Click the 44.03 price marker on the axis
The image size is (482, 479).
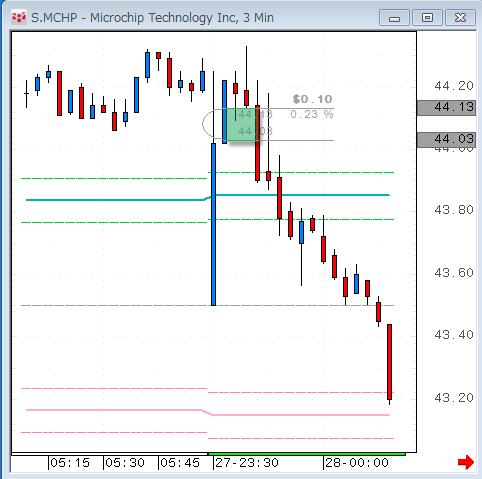pos(446,139)
